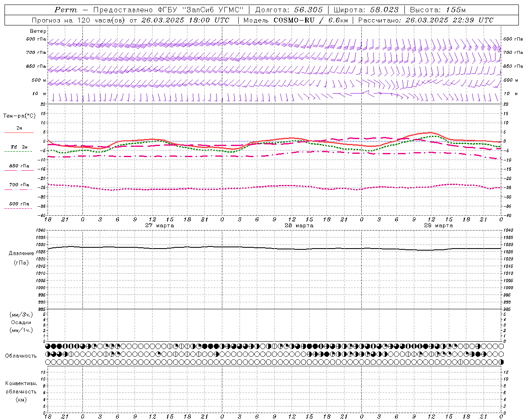Click the "Облачность" cloud cover label
Viewport: 525px width, 420px height.
[x=21, y=356]
